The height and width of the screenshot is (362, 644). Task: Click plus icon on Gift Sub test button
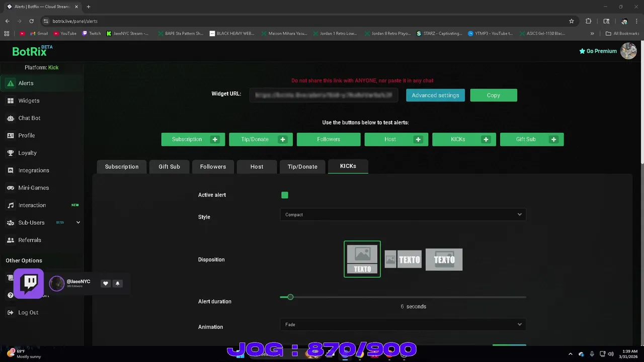[553, 139]
